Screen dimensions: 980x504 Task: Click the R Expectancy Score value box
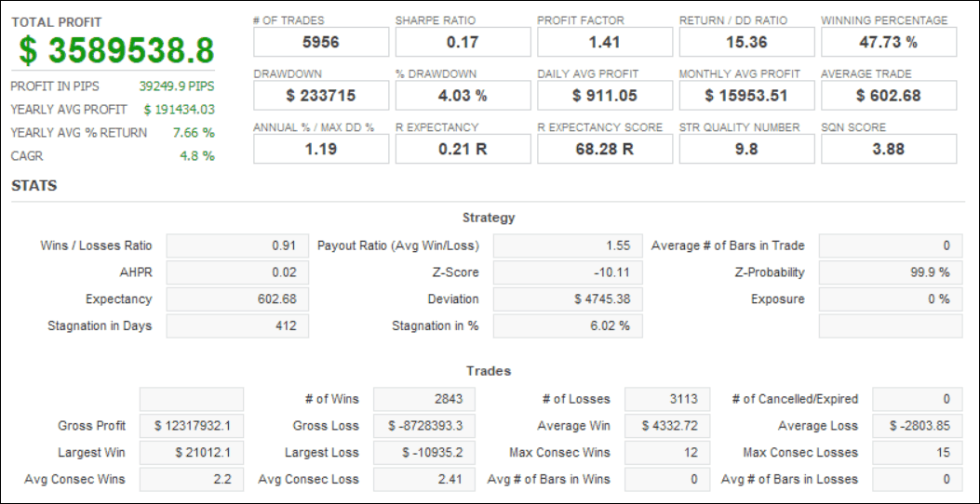coord(605,149)
